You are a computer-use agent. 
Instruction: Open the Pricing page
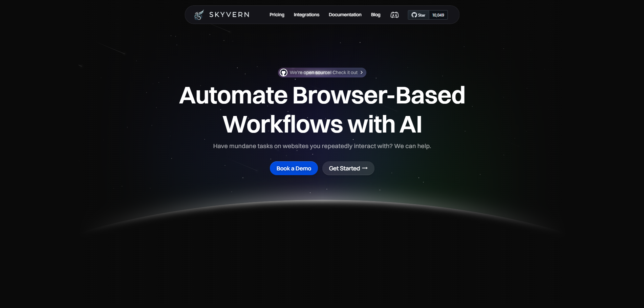coord(277,15)
